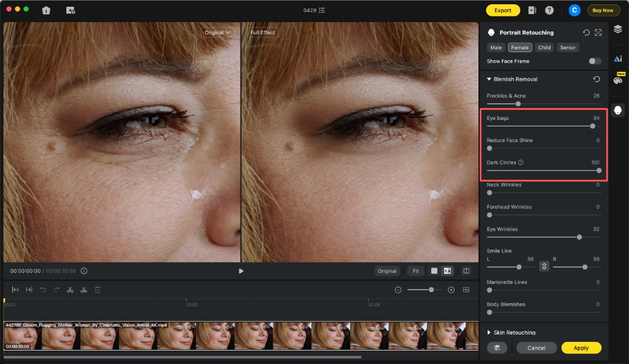
Task: Select the Senior tab
Action: coord(568,47)
